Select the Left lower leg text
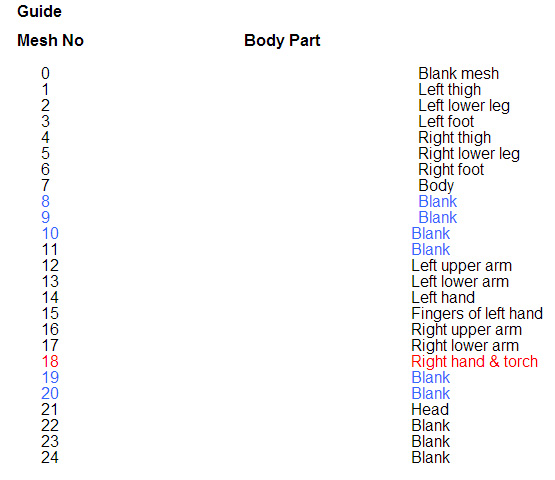Screen dimensions: 555x480 coord(464,106)
